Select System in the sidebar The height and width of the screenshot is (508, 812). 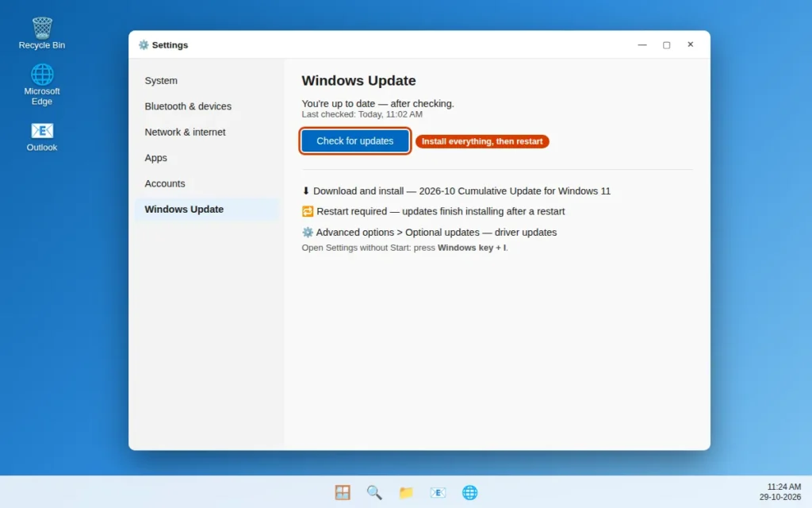pyautogui.click(x=207, y=81)
